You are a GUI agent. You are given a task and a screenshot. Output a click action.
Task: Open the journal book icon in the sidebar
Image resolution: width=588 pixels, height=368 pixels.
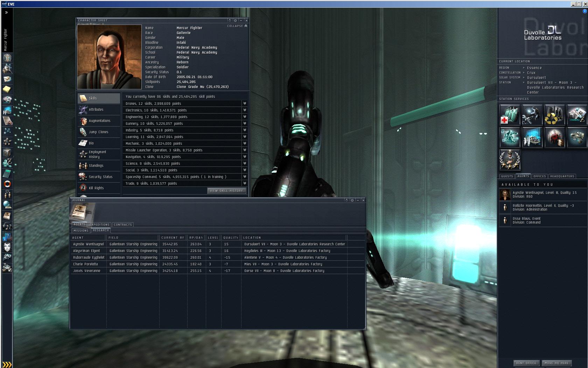click(x=7, y=216)
